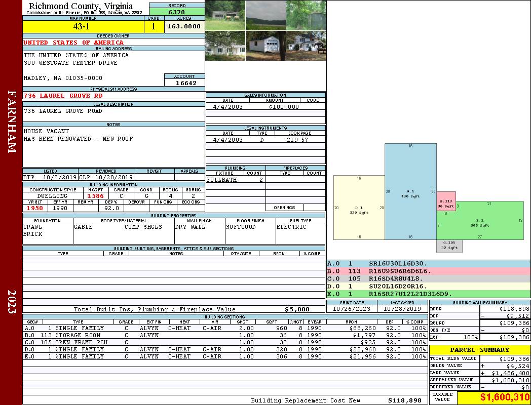Click the PARCEL SUMMARY yellow header

pyautogui.click(x=479, y=350)
